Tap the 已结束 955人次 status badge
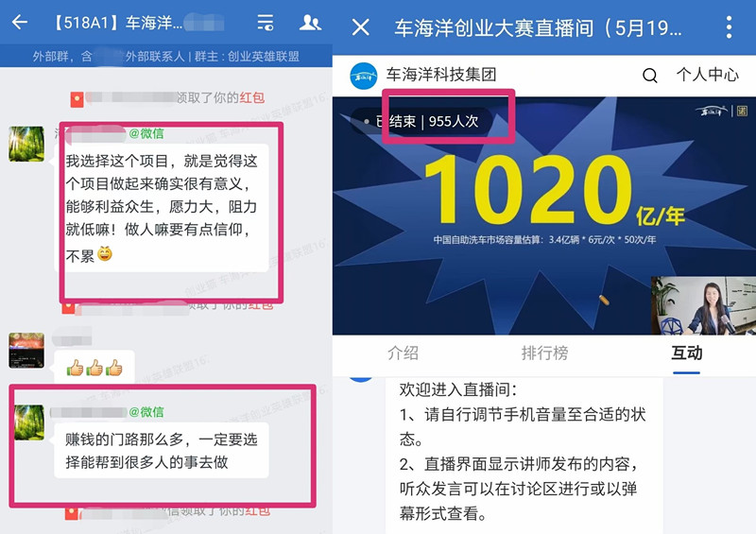 pyautogui.click(x=421, y=121)
